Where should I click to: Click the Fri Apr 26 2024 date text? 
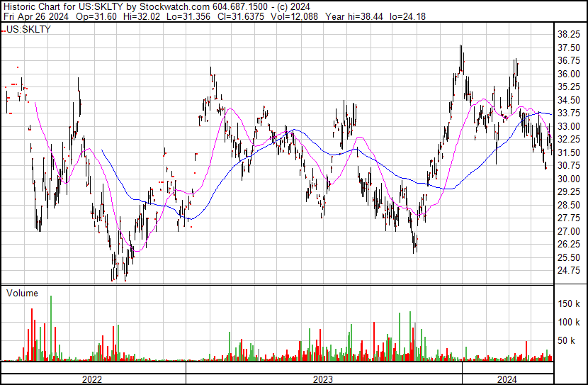pyautogui.click(x=36, y=16)
